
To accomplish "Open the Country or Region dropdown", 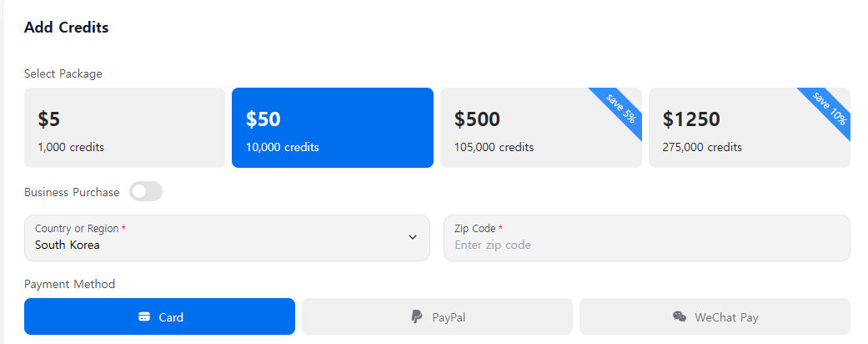I will 227,238.
